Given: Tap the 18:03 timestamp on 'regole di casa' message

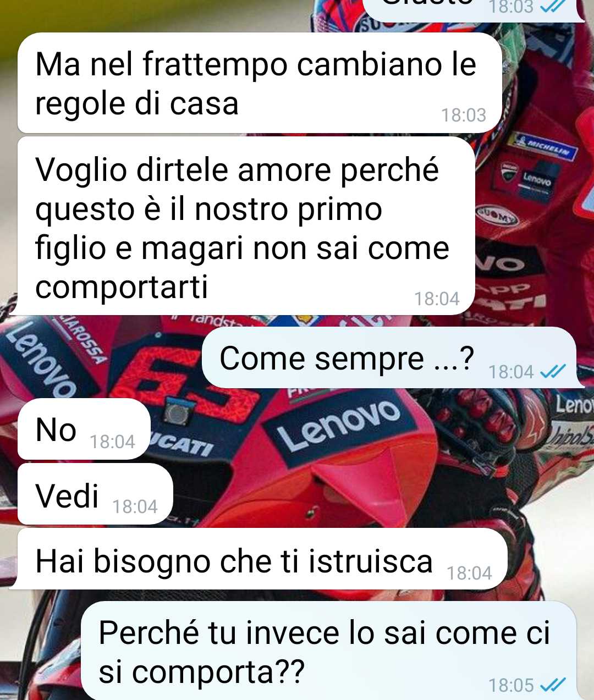Looking at the screenshot, I should (464, 115).
